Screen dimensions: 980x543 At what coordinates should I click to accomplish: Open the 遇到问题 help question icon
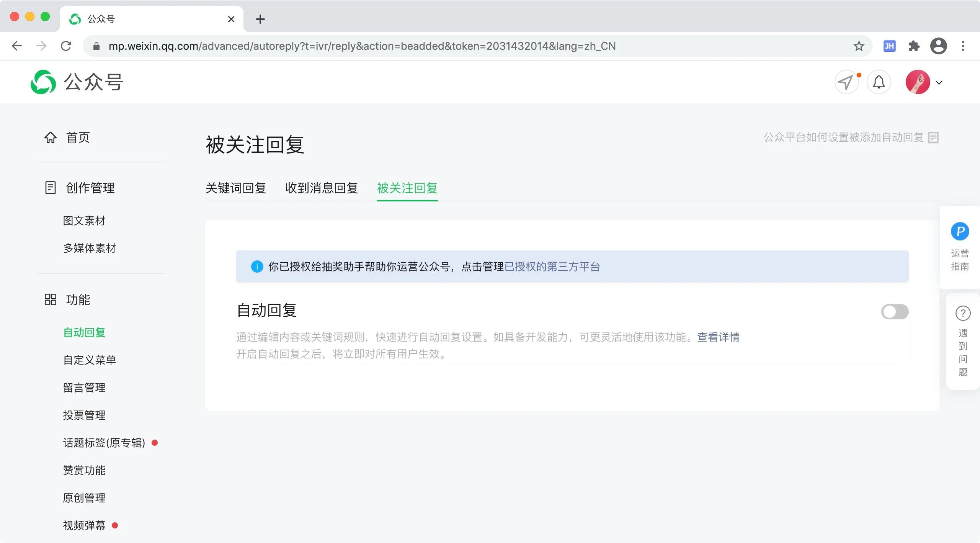963,313
